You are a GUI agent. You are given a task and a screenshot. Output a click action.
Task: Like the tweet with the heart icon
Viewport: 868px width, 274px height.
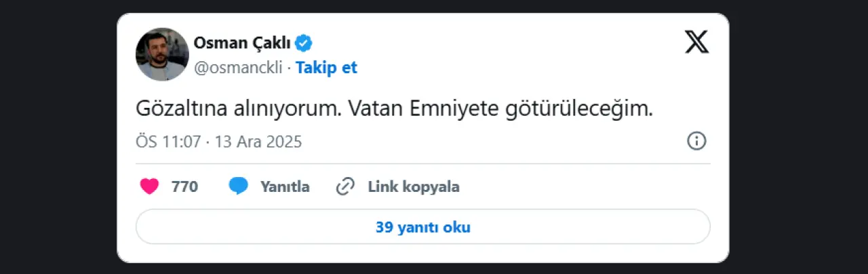[149, 187]
